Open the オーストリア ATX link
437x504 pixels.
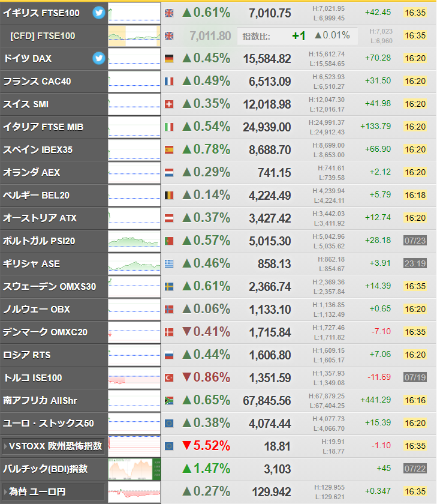(40, 218)
